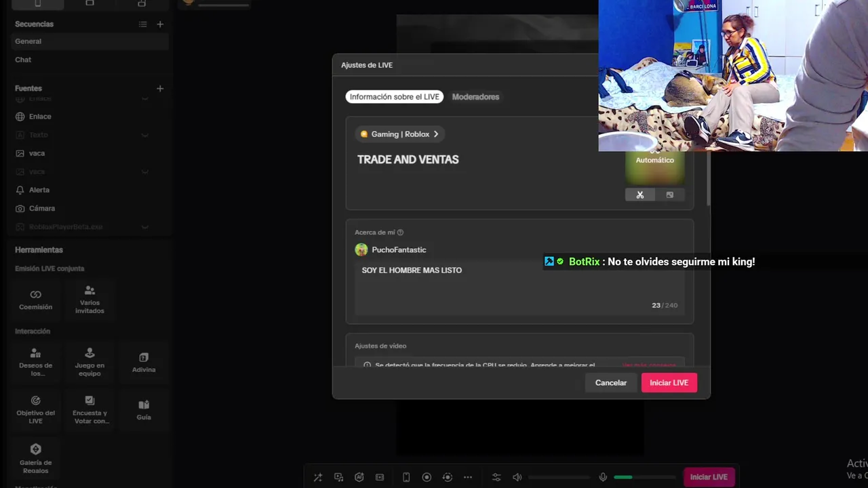Screen dimensions: 868x488
Task: Click the magic wand effects icon
Action: [317, 477]
